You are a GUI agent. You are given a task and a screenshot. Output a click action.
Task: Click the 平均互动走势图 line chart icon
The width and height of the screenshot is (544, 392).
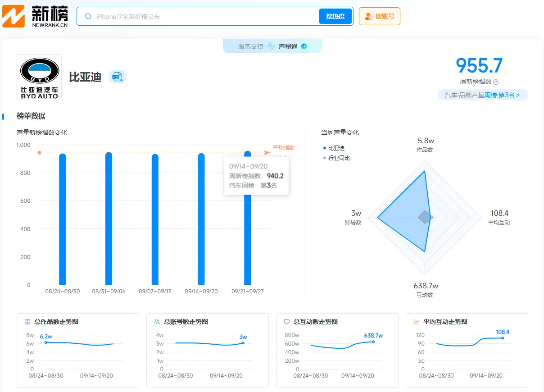(x=417, y=322)
